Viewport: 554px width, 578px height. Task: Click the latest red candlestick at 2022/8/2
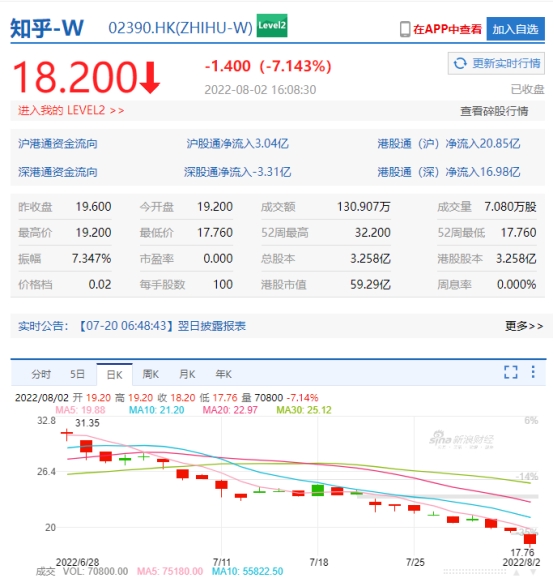click(530, 539)
